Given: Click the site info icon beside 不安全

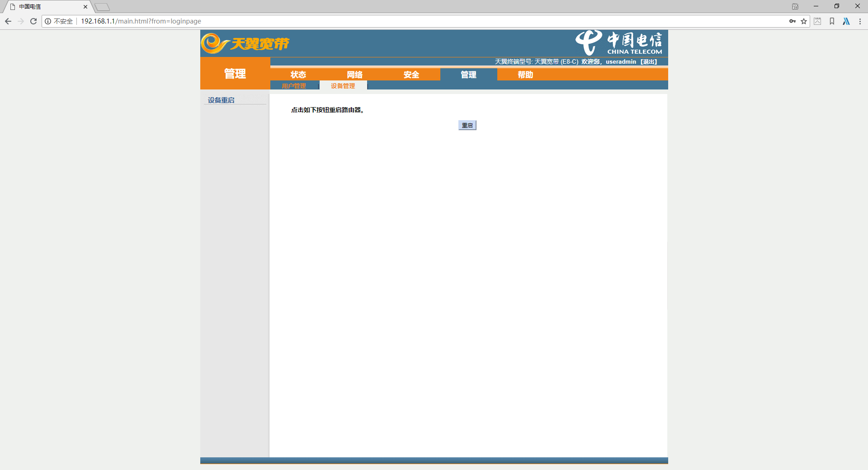Looking at the screenshot, I should tap(48, 21).
